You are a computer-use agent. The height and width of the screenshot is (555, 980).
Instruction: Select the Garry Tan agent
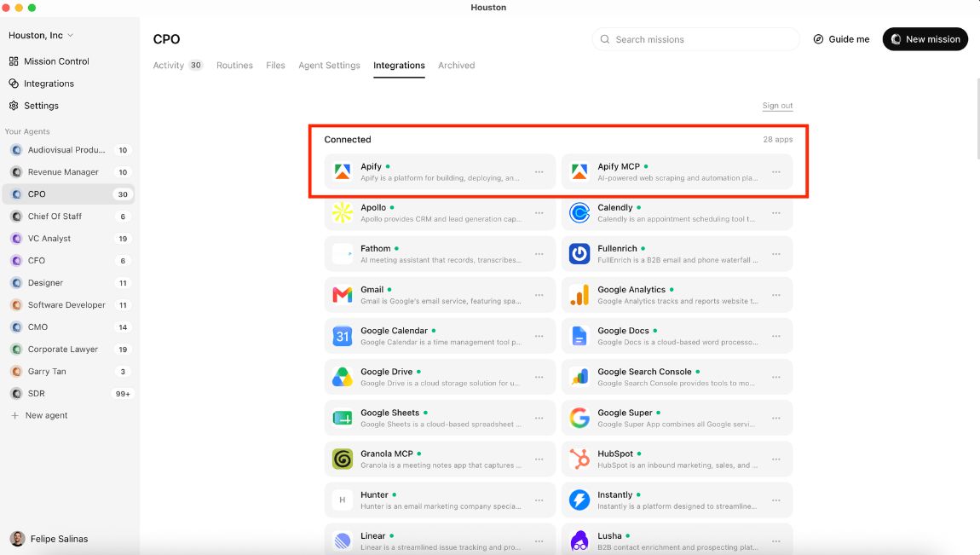69,371
